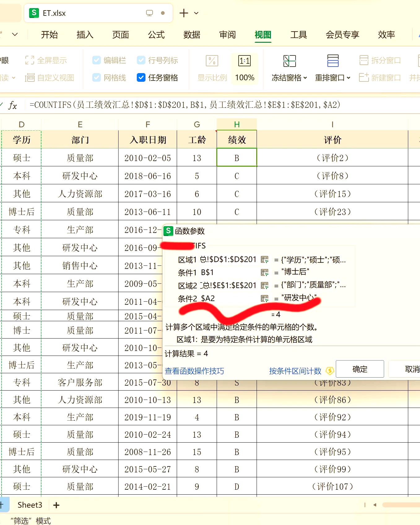Expand the freeze panes (冻结窗格) dropdown

(x=289, y=78)
